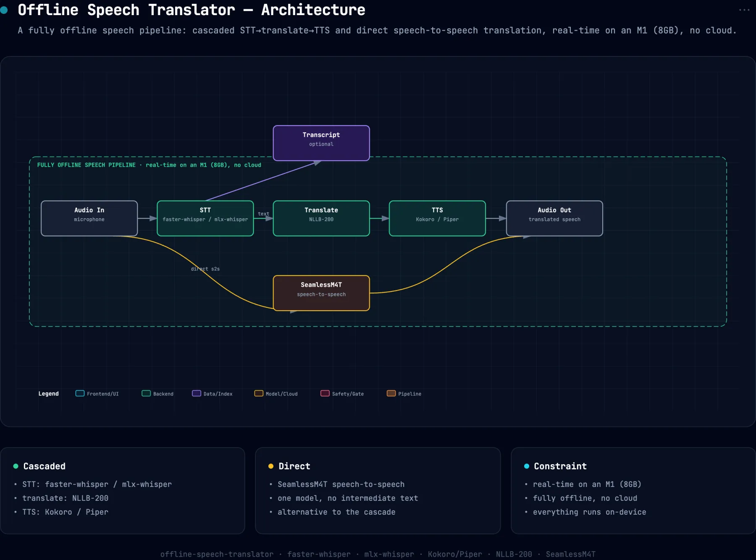This screenshot has height=560, width=756.
Task: Click the Frontend/UI legend swatch
Action: click(80, 393)
